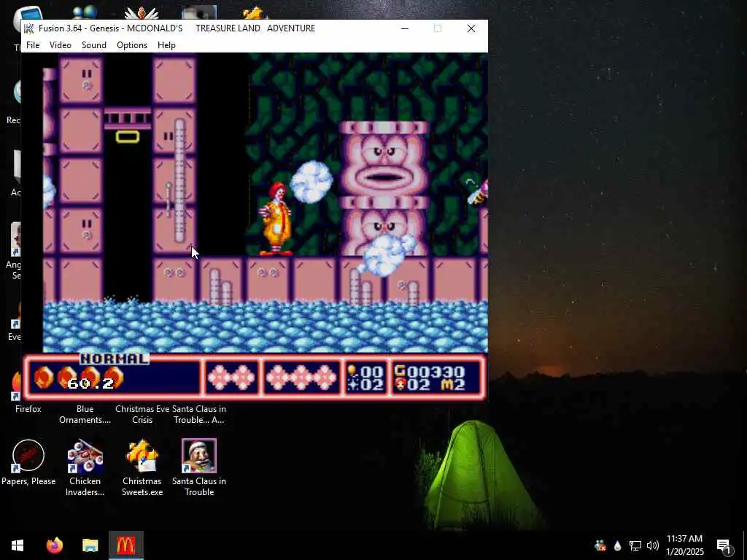Viewport: 747px width, 560px height.
Task: Select Christmas Eve Crisis desktop label
Action: coord(142,414)
